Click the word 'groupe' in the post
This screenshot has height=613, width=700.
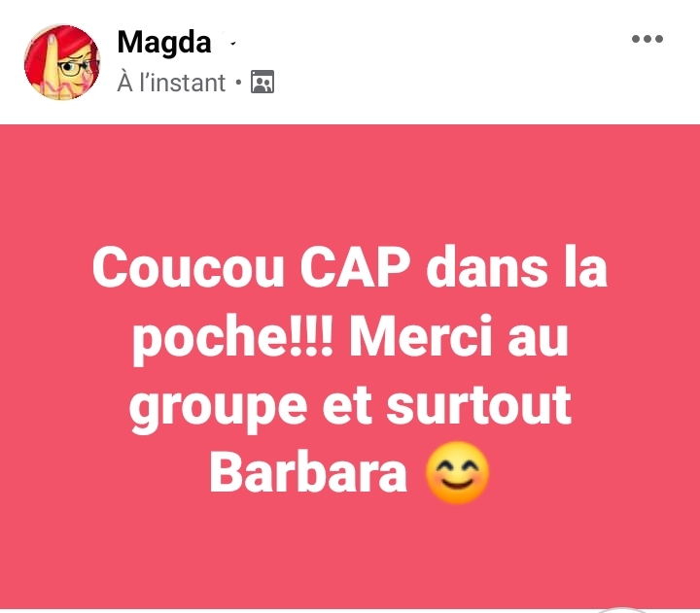218,410
